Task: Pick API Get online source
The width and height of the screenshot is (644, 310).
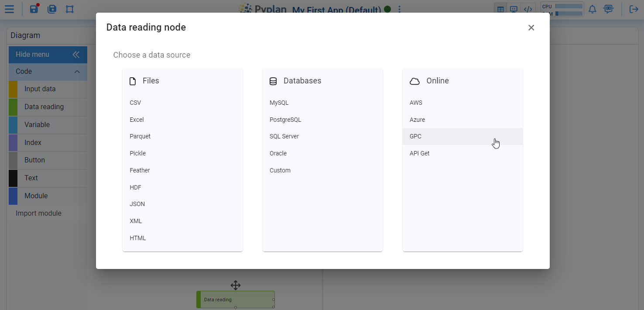Action: pos(419,153)
